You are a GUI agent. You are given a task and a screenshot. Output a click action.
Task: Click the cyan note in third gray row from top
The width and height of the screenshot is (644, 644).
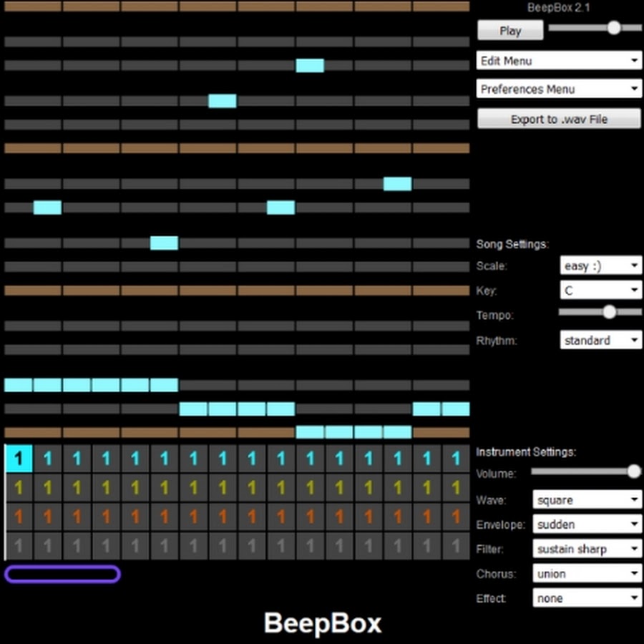[223, 101]
